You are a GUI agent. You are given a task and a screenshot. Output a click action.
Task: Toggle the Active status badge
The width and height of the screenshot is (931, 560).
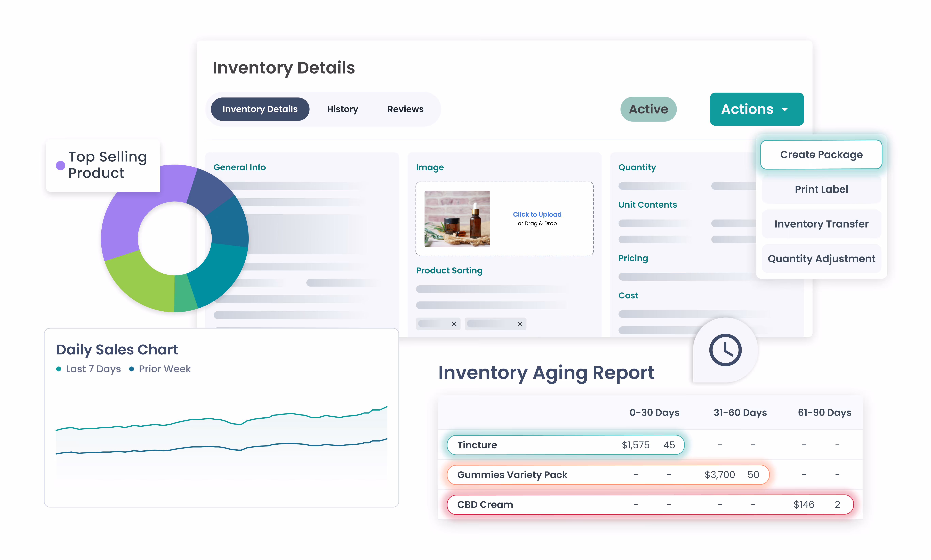tap(648, 109)
